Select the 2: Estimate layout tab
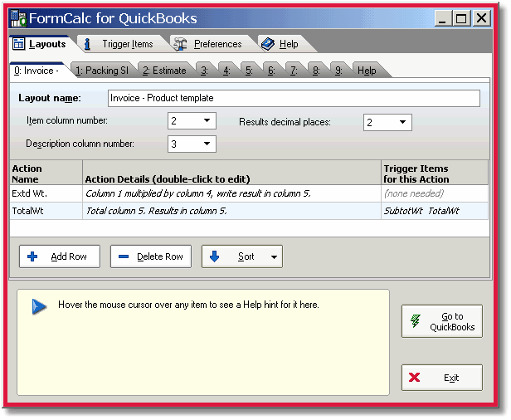Image resolution: width=511 pixels, height=420 pixels. [x=164, y=71]
